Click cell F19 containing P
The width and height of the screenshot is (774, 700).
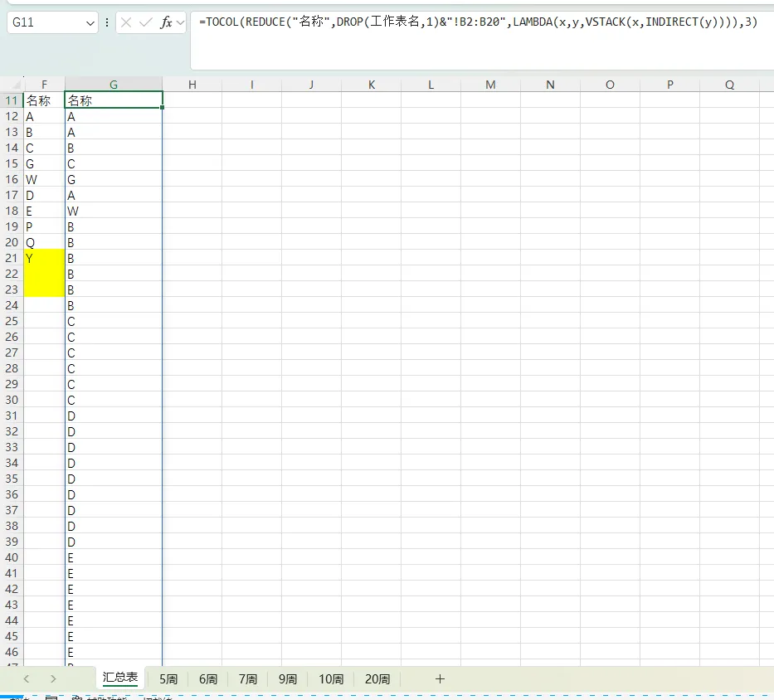click(x=45, y=226)
